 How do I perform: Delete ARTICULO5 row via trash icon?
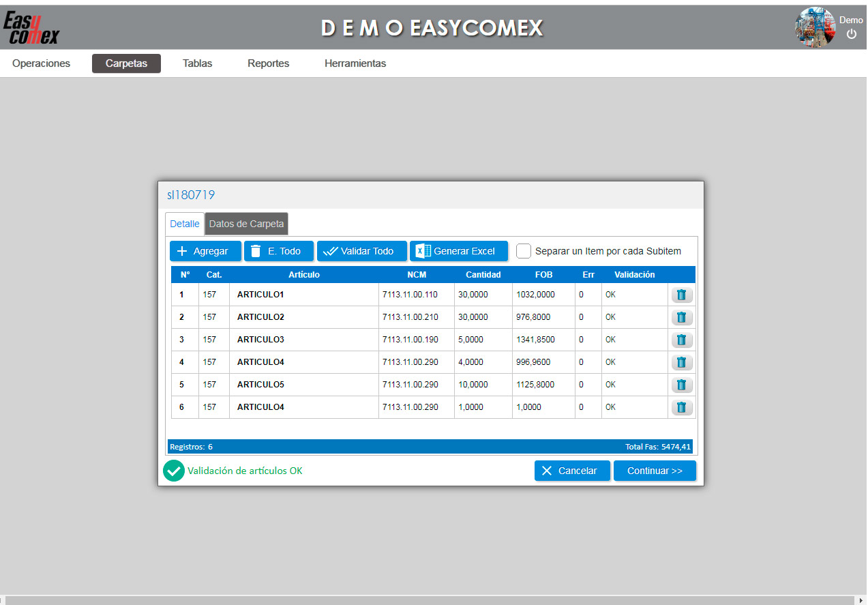[x=682, y=385]
